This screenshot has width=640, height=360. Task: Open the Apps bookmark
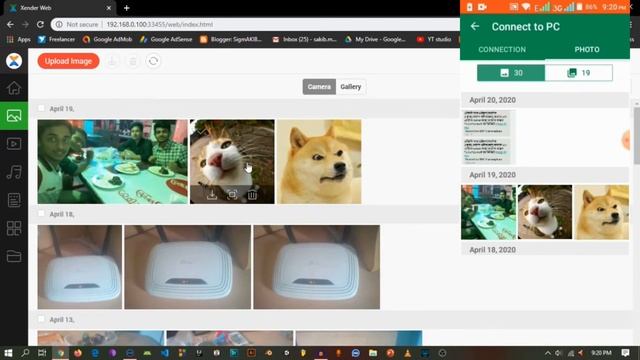pos(19,39)
